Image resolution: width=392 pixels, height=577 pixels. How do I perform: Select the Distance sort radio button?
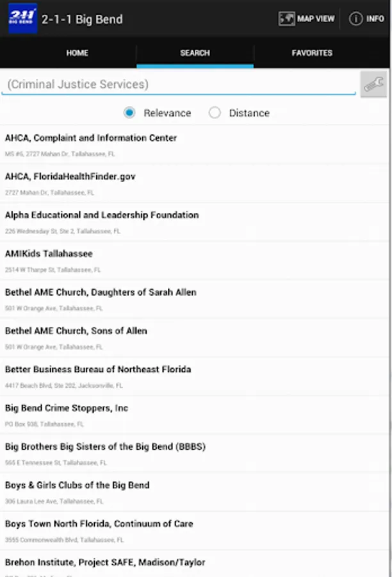coord(215,113)
